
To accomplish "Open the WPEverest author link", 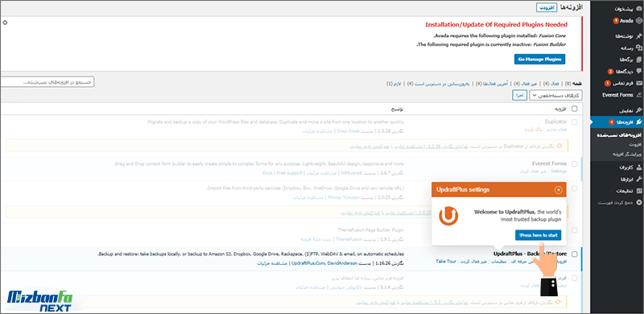I will (352, 173).
